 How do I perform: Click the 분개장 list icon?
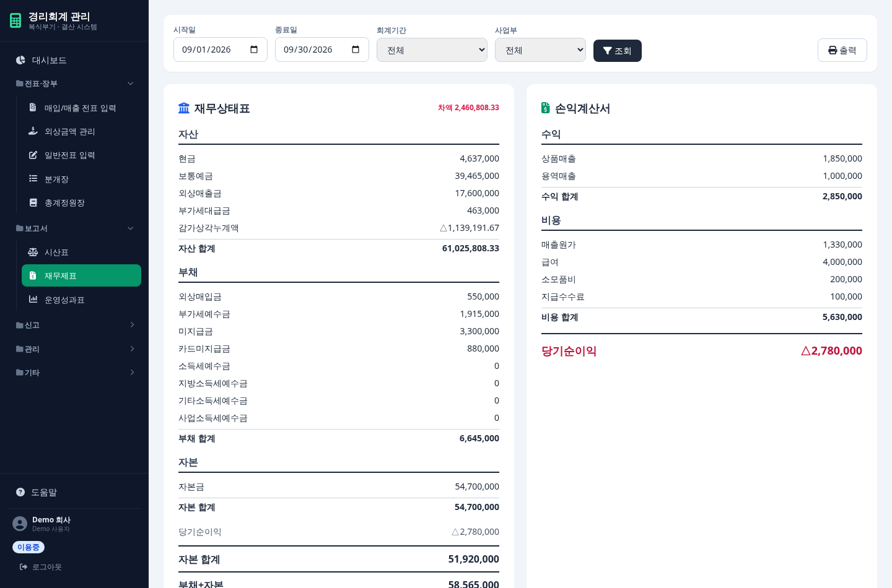coord(33,179)
